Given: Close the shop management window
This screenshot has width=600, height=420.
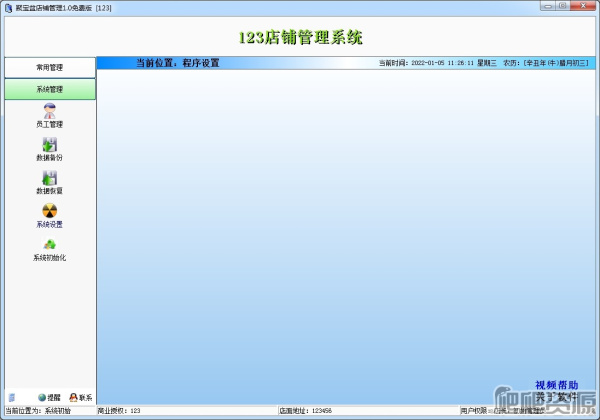Looking at the screenshot, I should (x=583, y=6).
